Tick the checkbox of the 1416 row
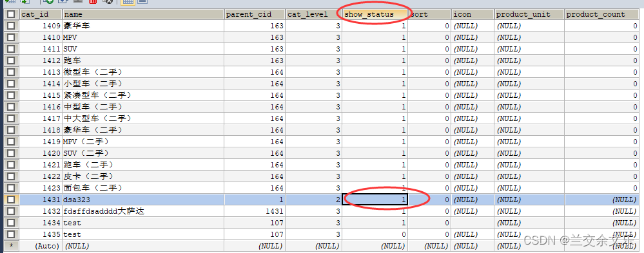Image resolution: width=644 pixels, height=253 pixels. (11, 107)
